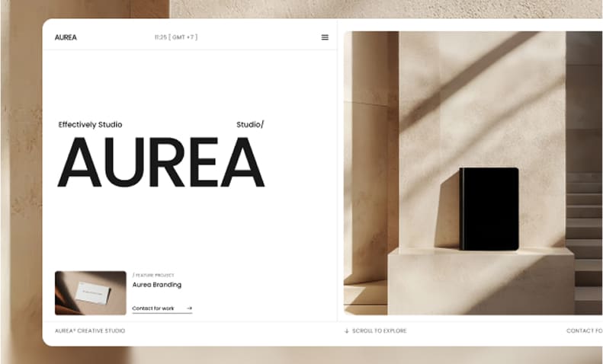Image resolution: width=603 pixels, height=364 pixels.
Task: Select the Effectively Studio tagline text
Action: pos(90,124)
